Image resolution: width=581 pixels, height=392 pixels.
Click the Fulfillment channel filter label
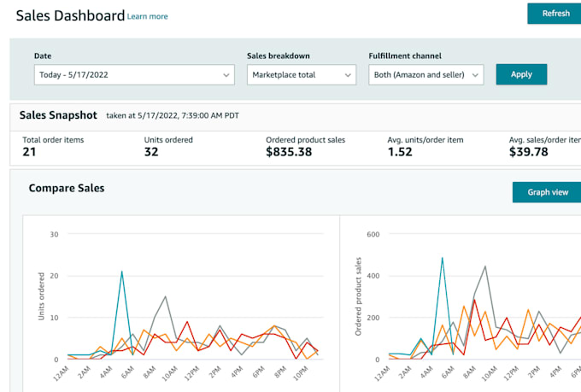405,56
